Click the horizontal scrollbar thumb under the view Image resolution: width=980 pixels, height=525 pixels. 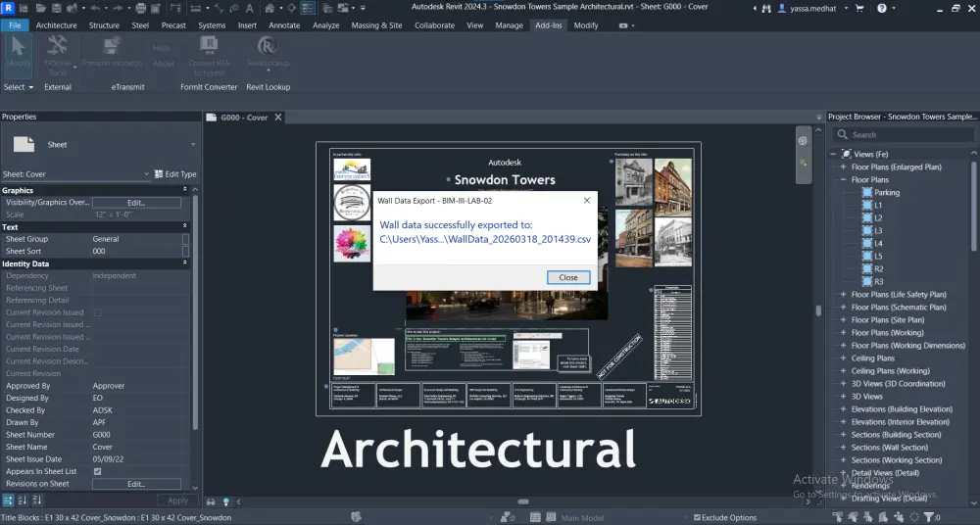point(523,501)
